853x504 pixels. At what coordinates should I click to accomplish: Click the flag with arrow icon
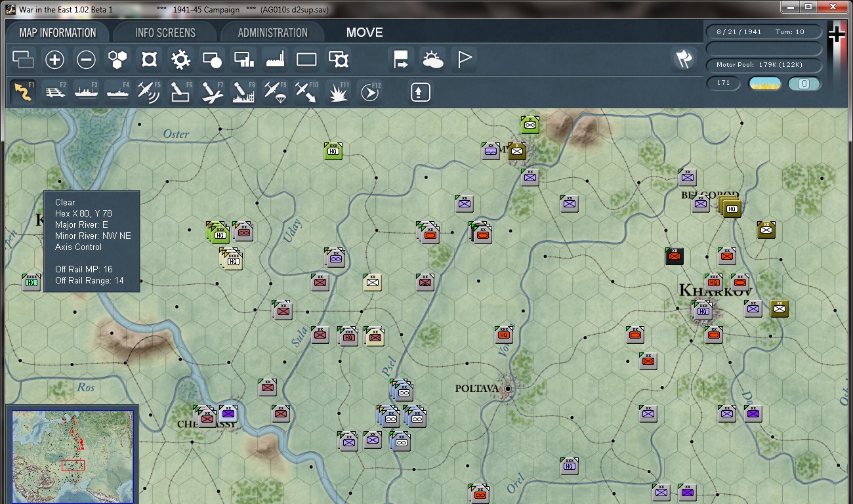tap(401, 60)
